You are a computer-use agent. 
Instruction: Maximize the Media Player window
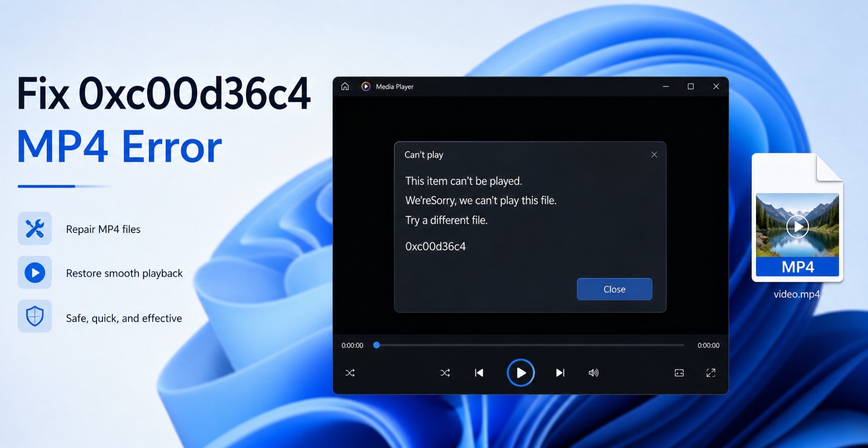coord(690,86)
